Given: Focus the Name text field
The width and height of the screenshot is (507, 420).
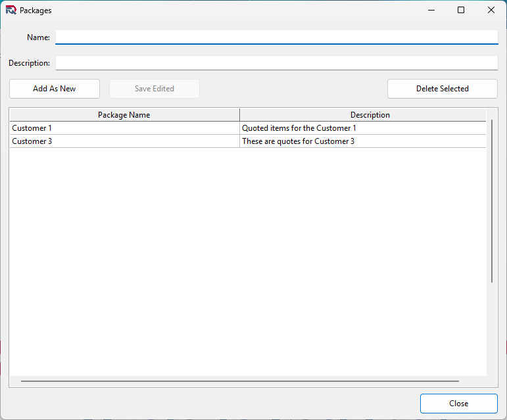Looking at the screenshot, I should (x=276, y=37).
